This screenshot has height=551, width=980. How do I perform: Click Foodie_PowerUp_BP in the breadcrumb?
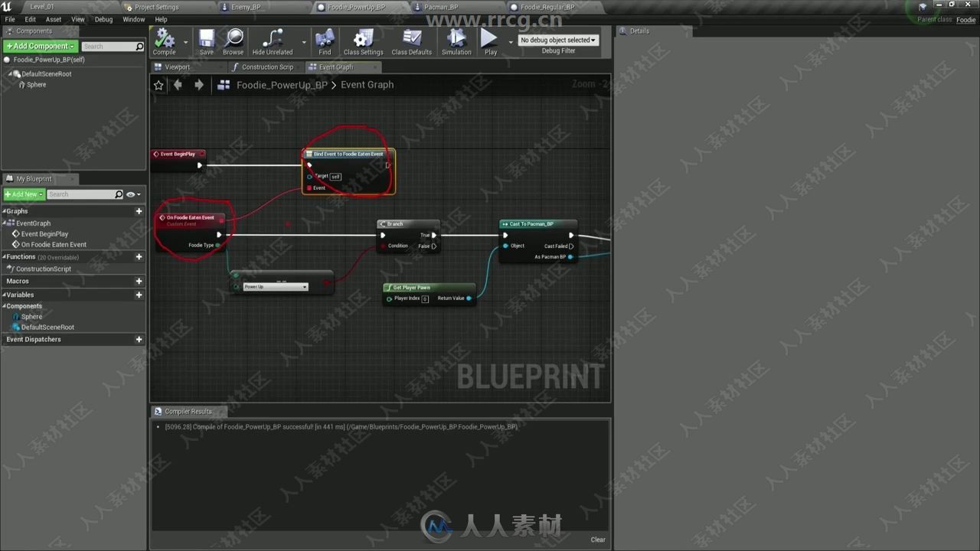click(282, 85)
